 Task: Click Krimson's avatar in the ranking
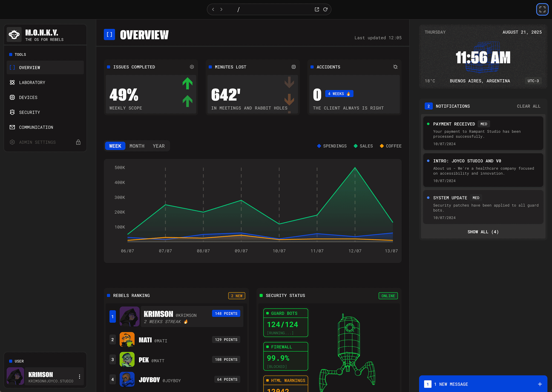point(129,316)
